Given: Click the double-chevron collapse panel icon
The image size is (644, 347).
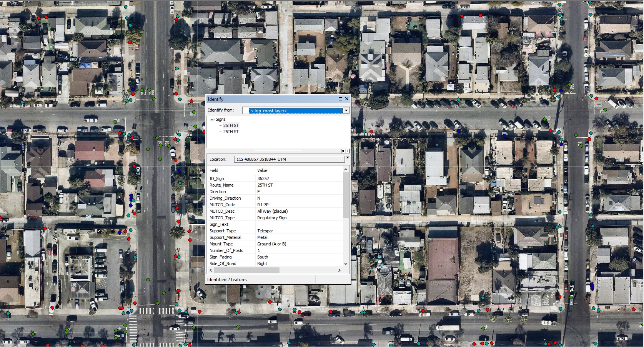Looking at the screenshot, I should [x=343, y=151].
